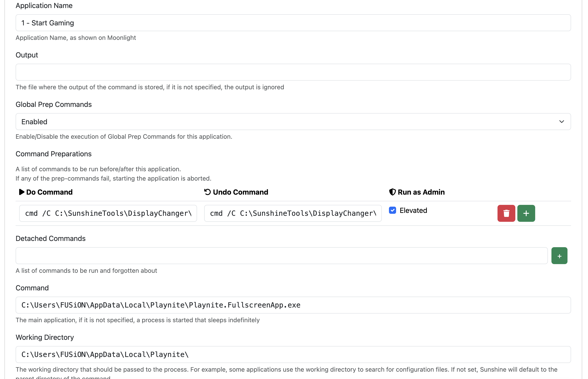Delete the command preparation row with trash icon
Screen dimensions: 588x379
[506, 213]
